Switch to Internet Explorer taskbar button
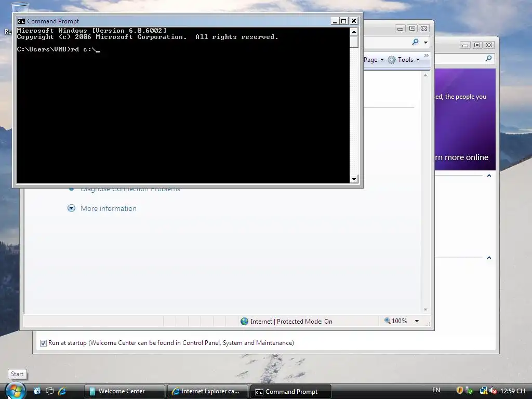Screen dimensions: 532x399 point(207,391)
